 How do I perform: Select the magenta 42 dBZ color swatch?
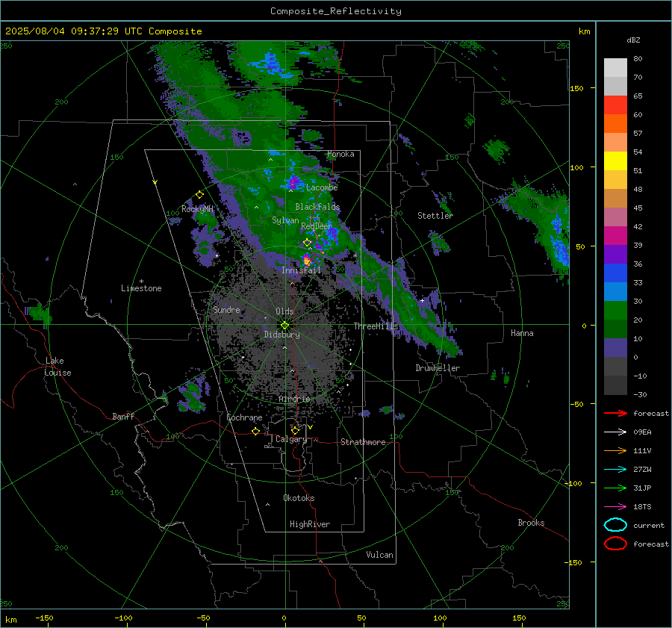(x=615, y=235)
